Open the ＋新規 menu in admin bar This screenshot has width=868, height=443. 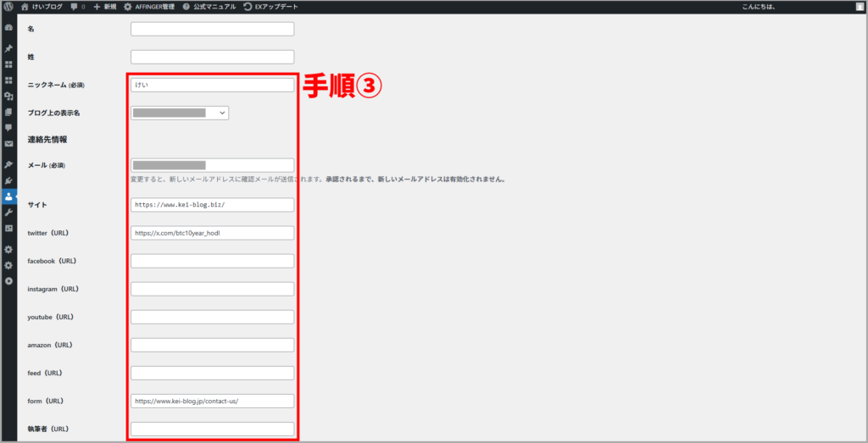[x=105, y=7]
